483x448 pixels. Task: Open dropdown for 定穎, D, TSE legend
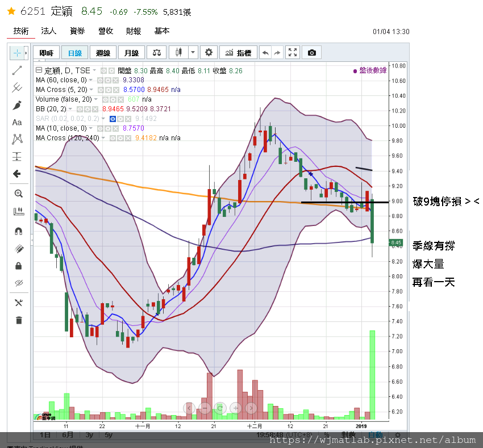94,70
